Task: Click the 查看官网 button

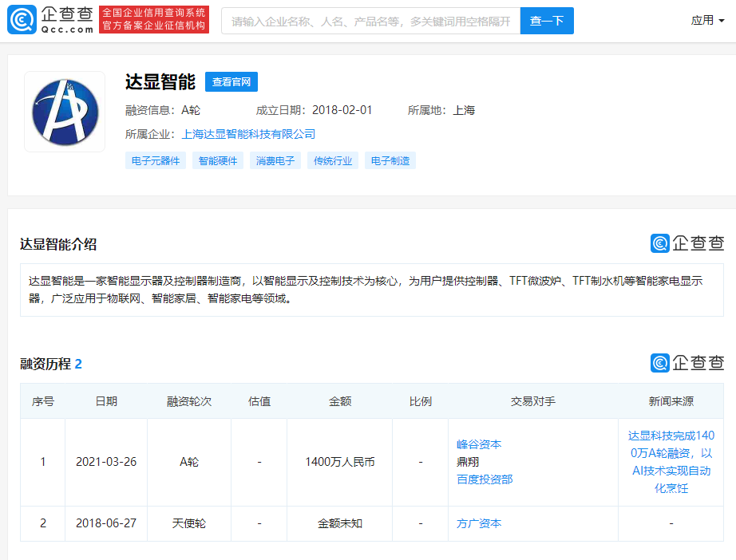Action: [231, 82]
